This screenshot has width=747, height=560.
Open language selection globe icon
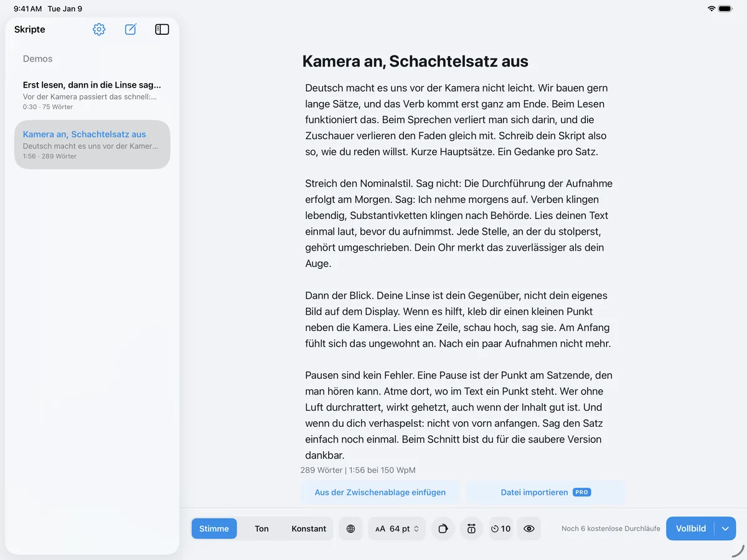pos(351,529)
